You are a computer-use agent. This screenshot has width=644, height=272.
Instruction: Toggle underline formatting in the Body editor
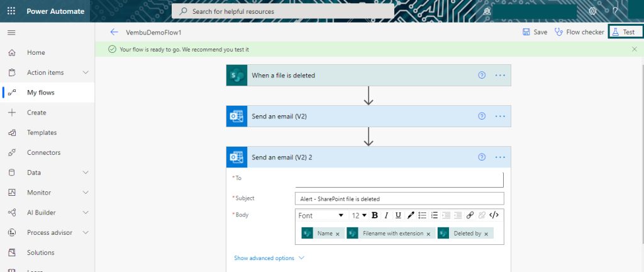(398, 215)
